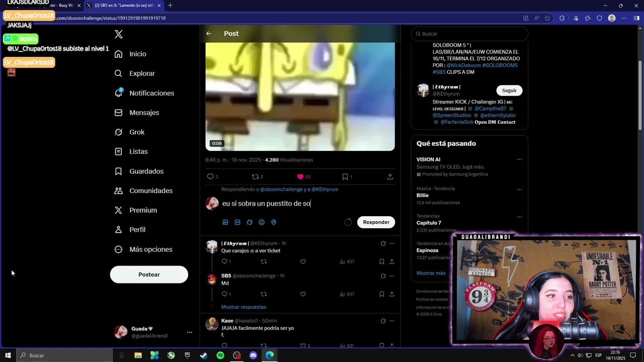Open a new browser tab
Screen dimensions: 644x362
(x=170, y=6)
